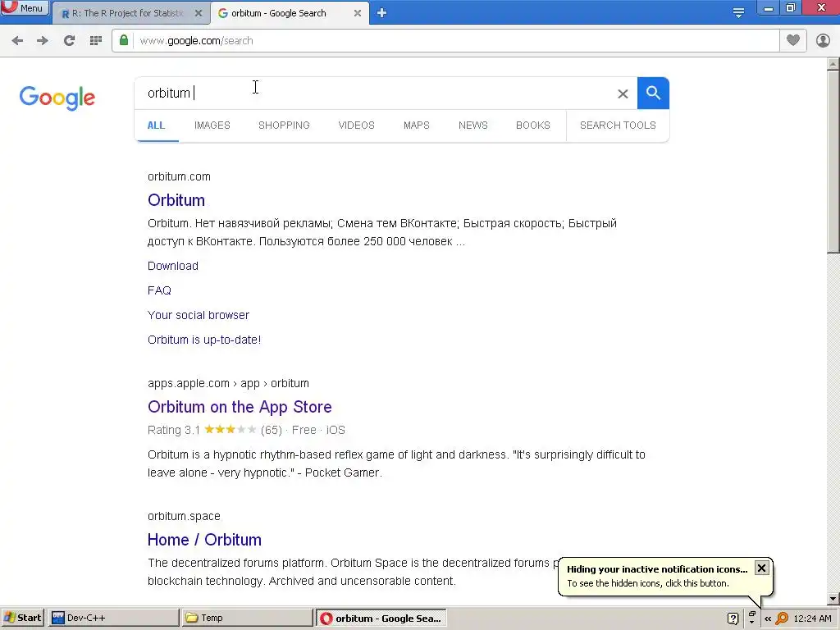840x630 pixels.
Task: Open Speed Dial grid icon
Action: 96,41
